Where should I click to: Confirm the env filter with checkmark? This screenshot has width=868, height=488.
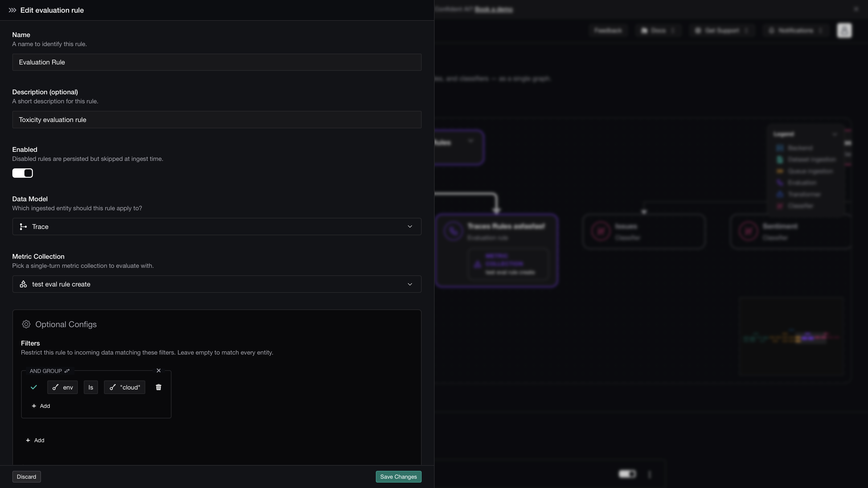coord(34,387)
